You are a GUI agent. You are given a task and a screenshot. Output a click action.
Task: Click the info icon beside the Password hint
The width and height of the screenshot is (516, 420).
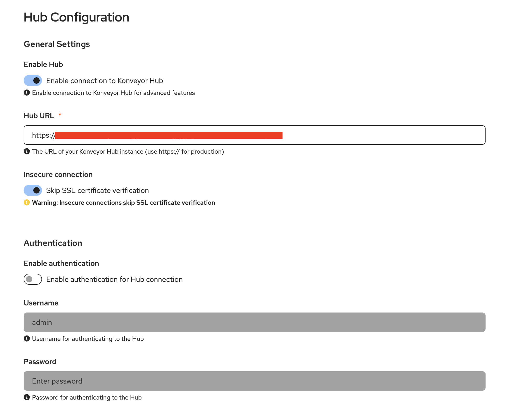(x=27, y=397)
